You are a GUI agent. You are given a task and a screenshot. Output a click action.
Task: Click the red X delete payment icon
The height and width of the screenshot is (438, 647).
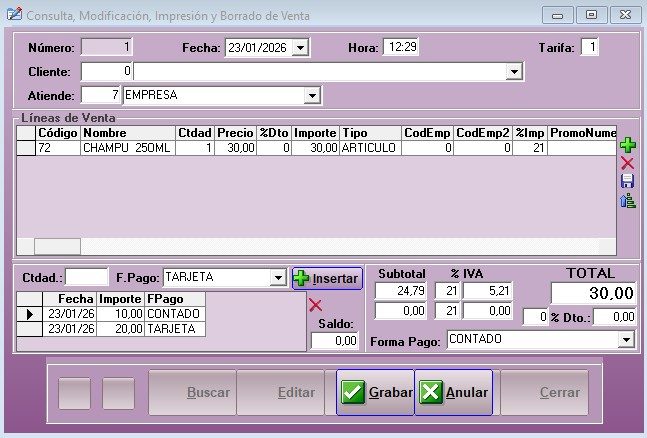315,305
